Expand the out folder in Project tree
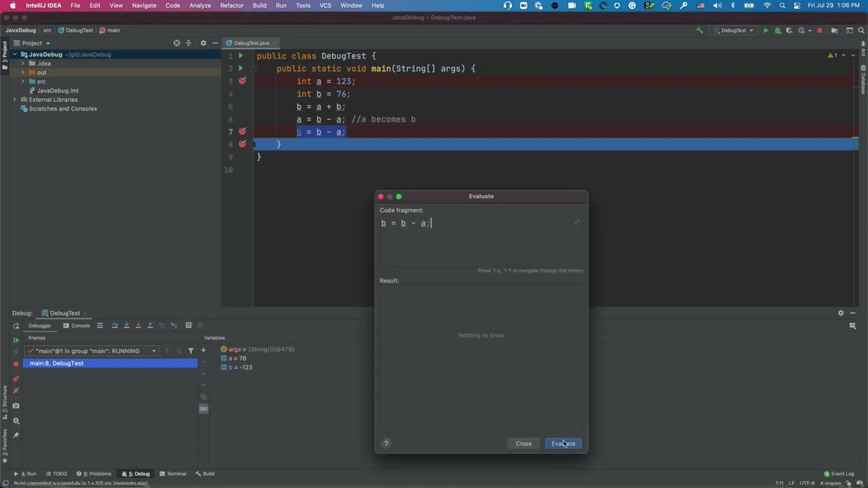This screenshot has width=868, height=488. point(22,73)
